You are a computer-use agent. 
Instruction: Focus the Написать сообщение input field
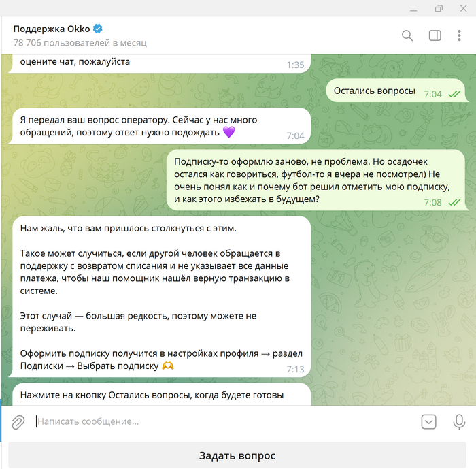point(224,421)
